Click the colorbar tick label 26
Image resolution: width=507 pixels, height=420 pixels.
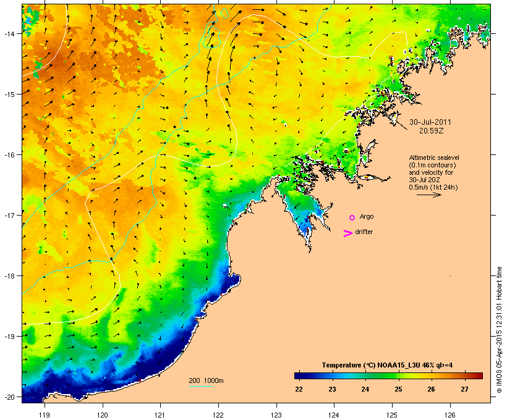pos(432,389)
